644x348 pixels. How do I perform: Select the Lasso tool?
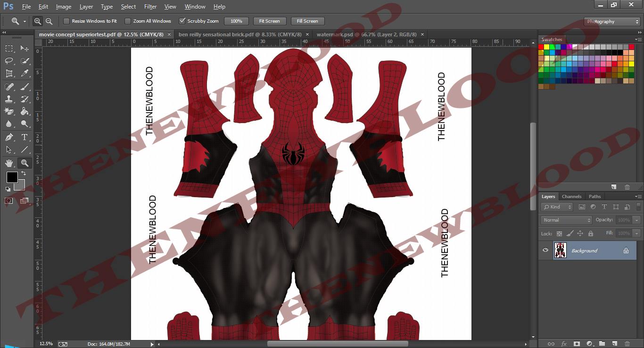pos(9,61)
